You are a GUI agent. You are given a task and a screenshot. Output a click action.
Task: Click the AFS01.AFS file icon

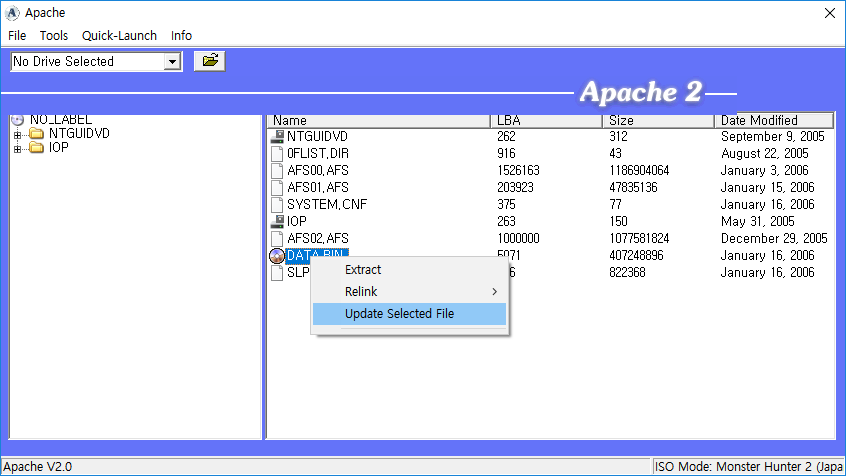(277, 188)
